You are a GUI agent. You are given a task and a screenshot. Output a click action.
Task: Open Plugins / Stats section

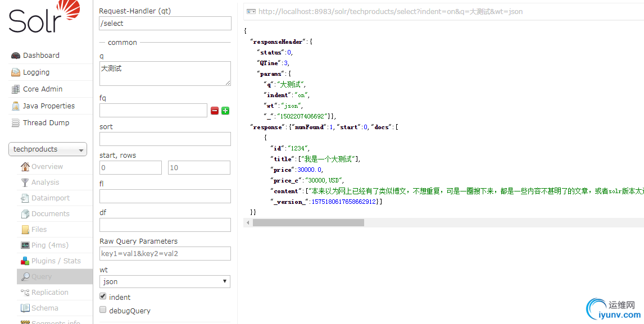[x=56, y=261]
